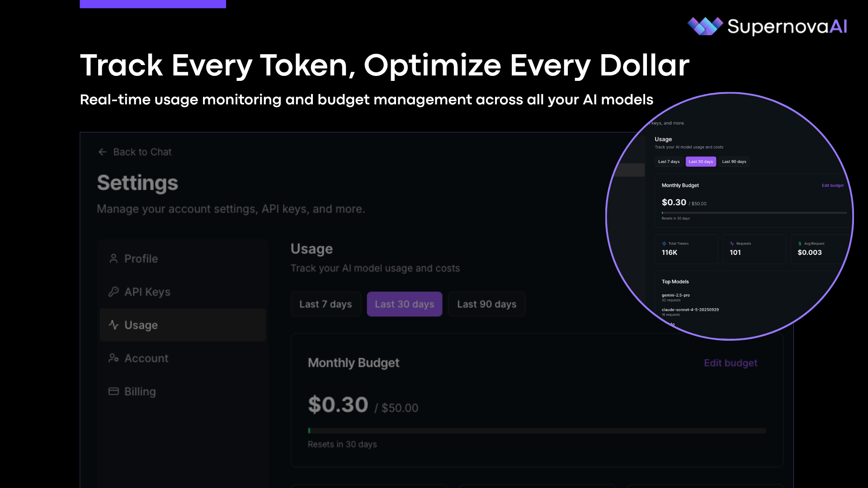Click the Avg/Request dollar sign icon

click(800, 244)
